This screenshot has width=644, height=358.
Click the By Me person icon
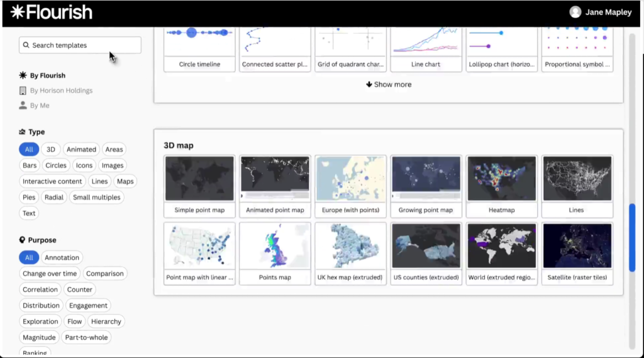(x=23, y=106)
